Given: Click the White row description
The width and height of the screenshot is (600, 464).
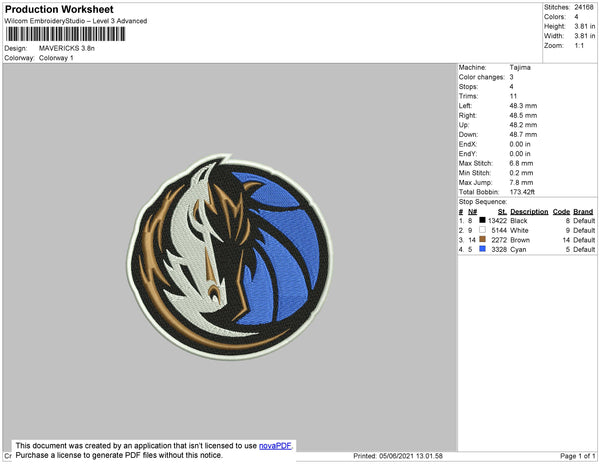Looking at the screenshot, I should tap(519, 230).
